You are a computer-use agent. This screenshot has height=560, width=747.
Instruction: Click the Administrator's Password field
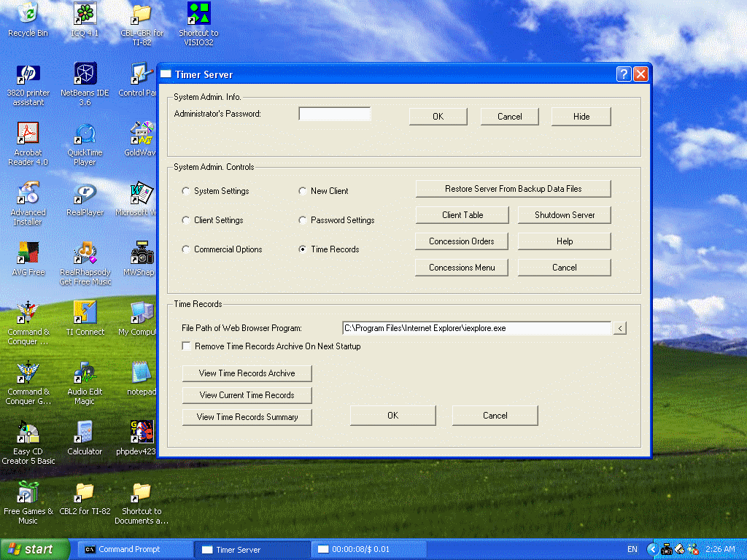coord(335,114)
